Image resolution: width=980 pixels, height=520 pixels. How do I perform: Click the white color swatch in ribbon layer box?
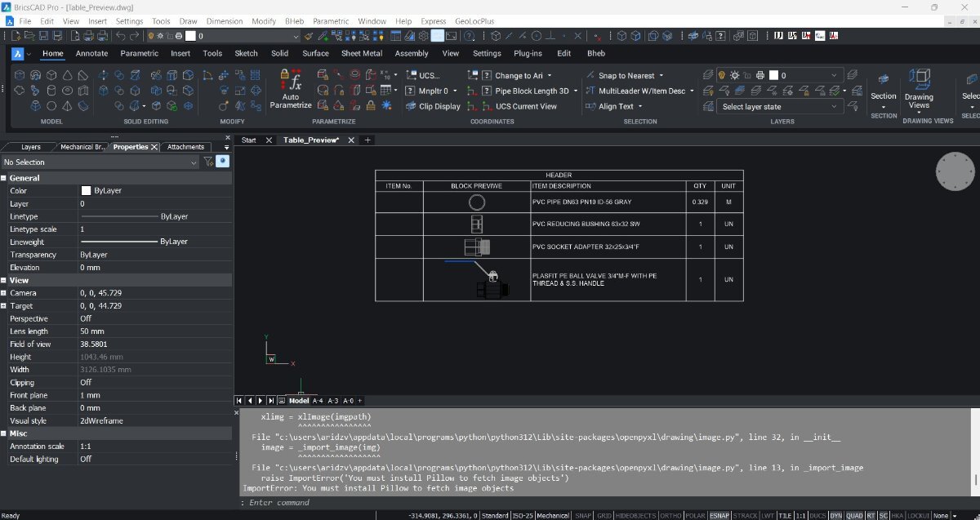775,75
